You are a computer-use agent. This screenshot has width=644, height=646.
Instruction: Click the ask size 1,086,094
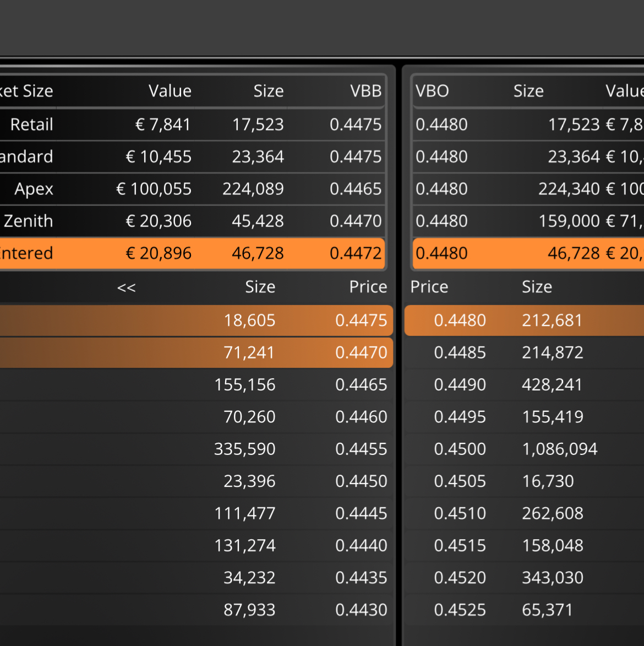[x=560, y=449]
